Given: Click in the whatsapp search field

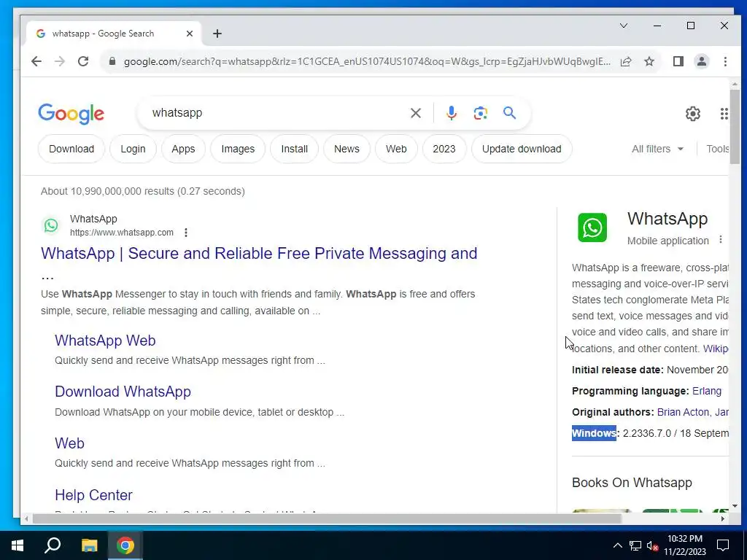Looking at the screenshot, I should [276, 113].
